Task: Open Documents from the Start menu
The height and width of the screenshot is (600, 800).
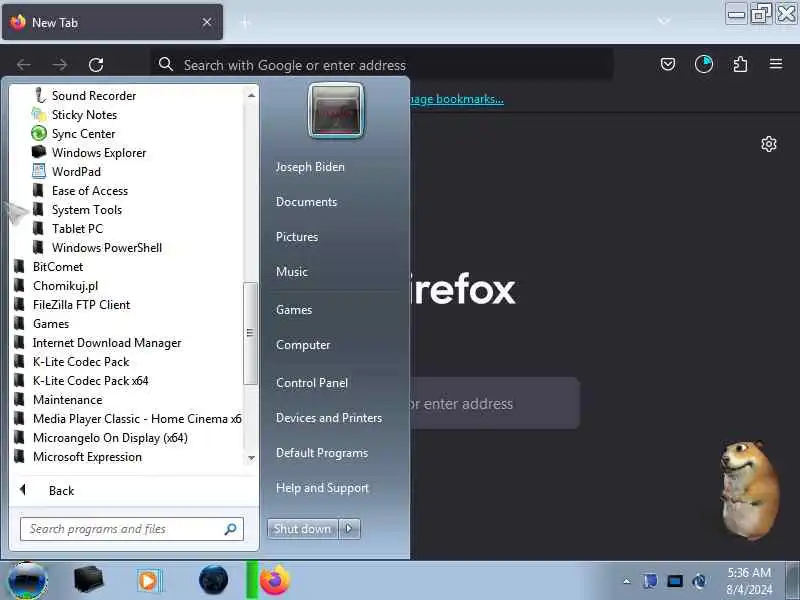Action: tap(307, 202)
